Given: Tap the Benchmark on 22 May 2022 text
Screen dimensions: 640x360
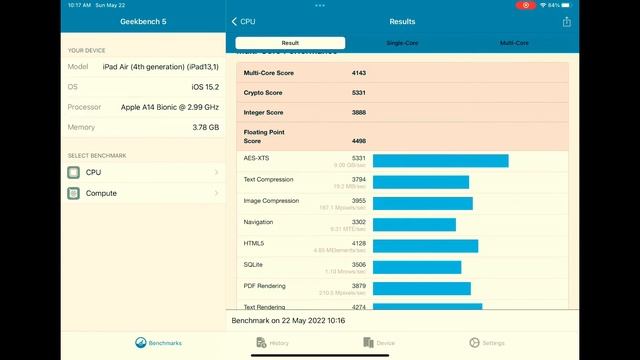Looking at the screenshot, I should point(288,320).
